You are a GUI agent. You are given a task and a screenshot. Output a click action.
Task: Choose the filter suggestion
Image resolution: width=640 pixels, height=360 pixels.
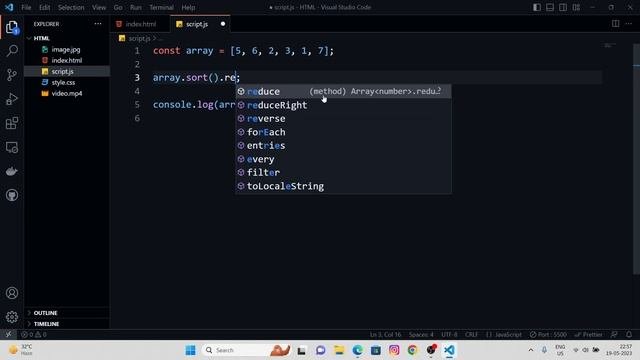point(343,172)
